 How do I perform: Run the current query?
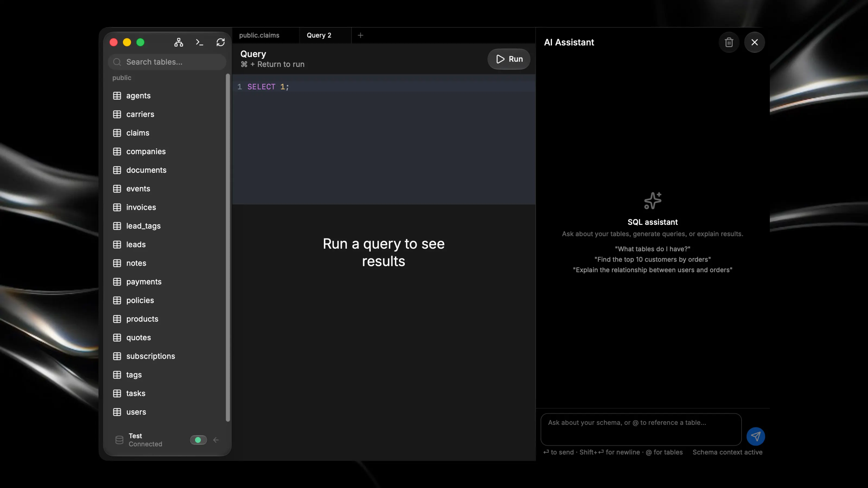(x=509, y=59)
